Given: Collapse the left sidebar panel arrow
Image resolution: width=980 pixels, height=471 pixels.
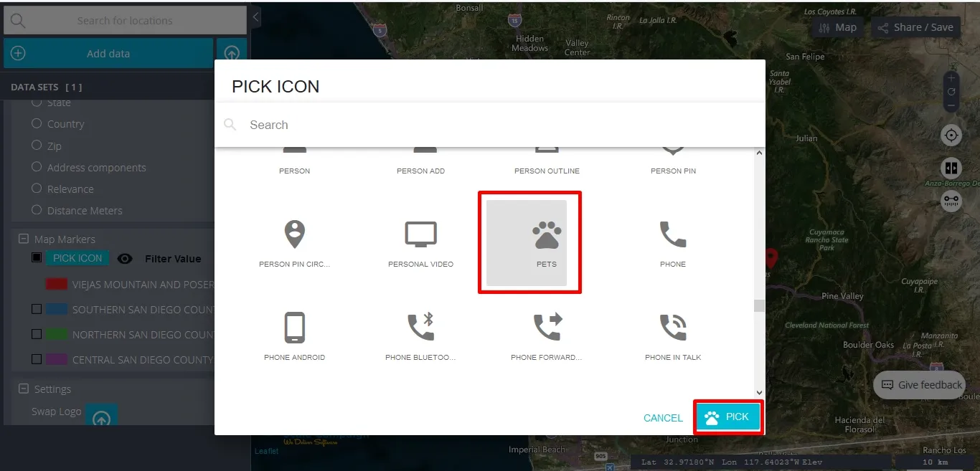Looking at the screenshot, I should pyautogui.click(x=255, y=16).
